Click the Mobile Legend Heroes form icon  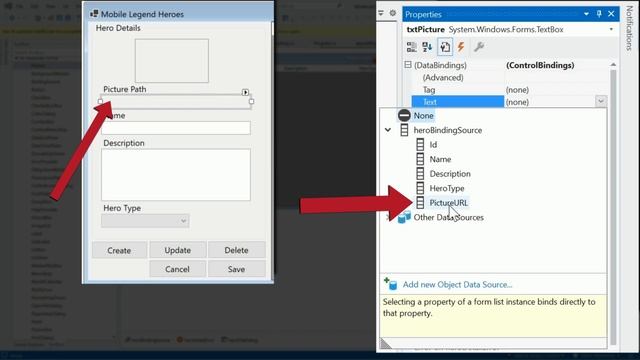pyautogui.click(x=94, y=14)
